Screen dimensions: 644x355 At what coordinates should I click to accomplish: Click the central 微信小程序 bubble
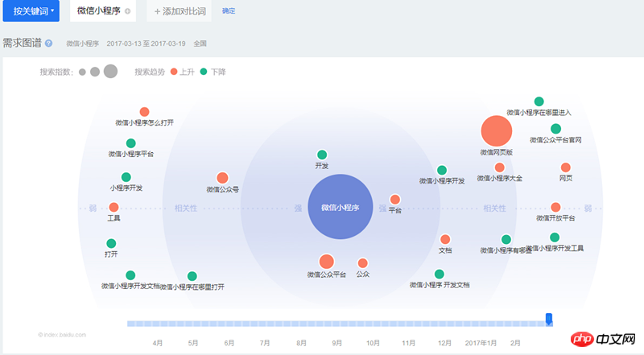[x=340, y=207]
